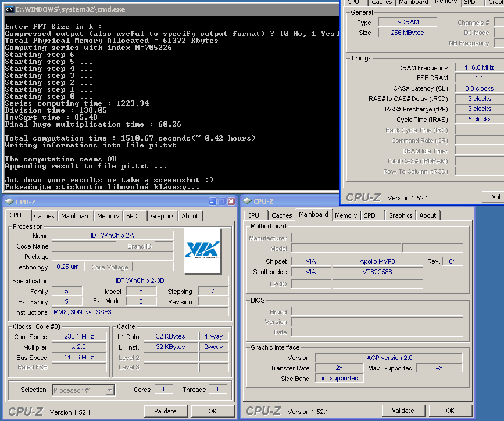Click the VIA logo in the Processor section

point(202,251)
